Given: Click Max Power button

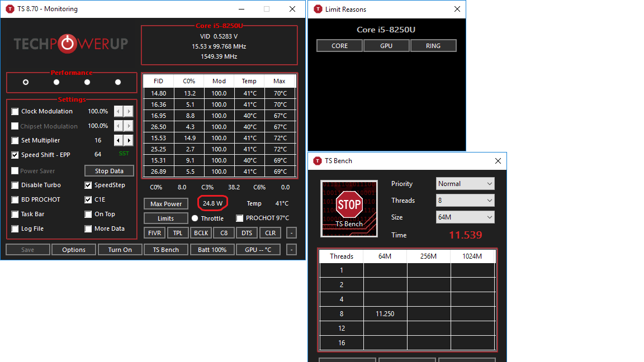Looking at the screenshot, I should click(x=166, y=203).
